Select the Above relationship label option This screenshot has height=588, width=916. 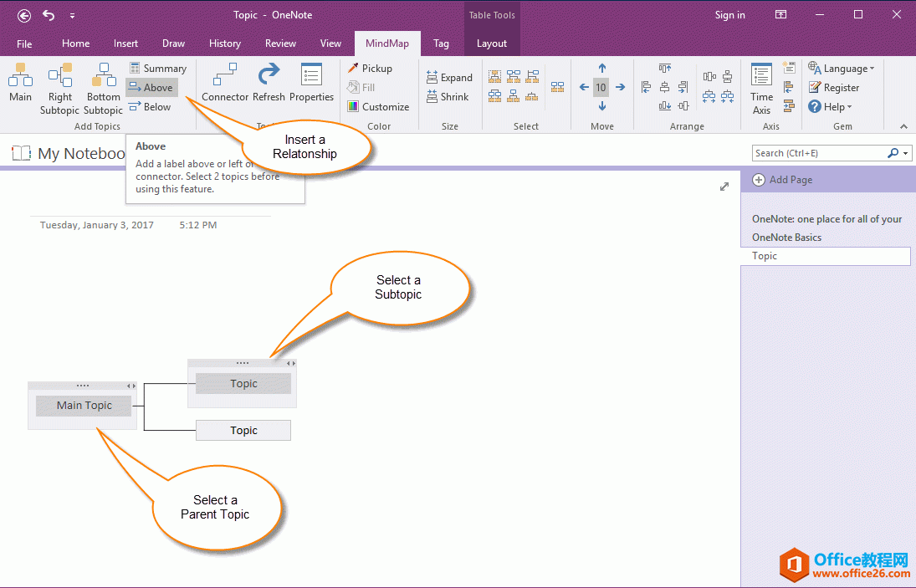coord(151,87)
